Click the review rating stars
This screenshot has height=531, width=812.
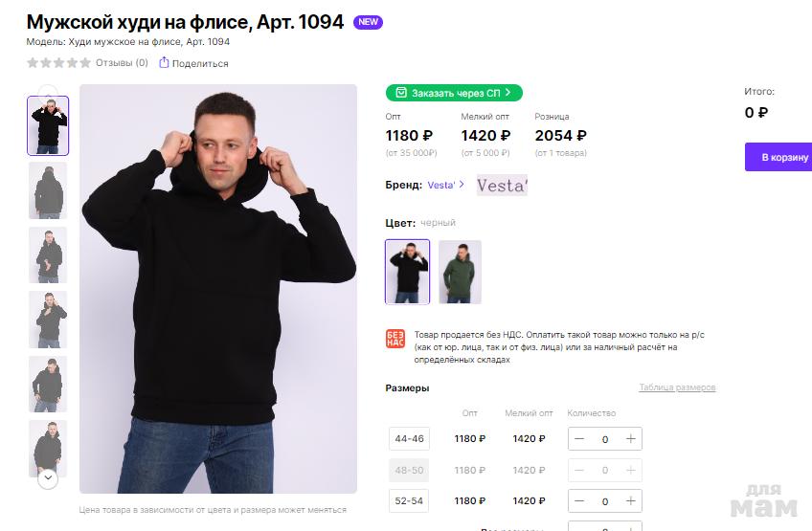pyautogui.click(x=58, y=63)
